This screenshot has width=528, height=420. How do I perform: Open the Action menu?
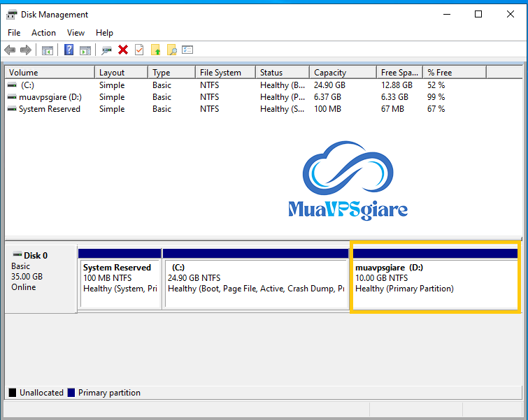point(43,33)
